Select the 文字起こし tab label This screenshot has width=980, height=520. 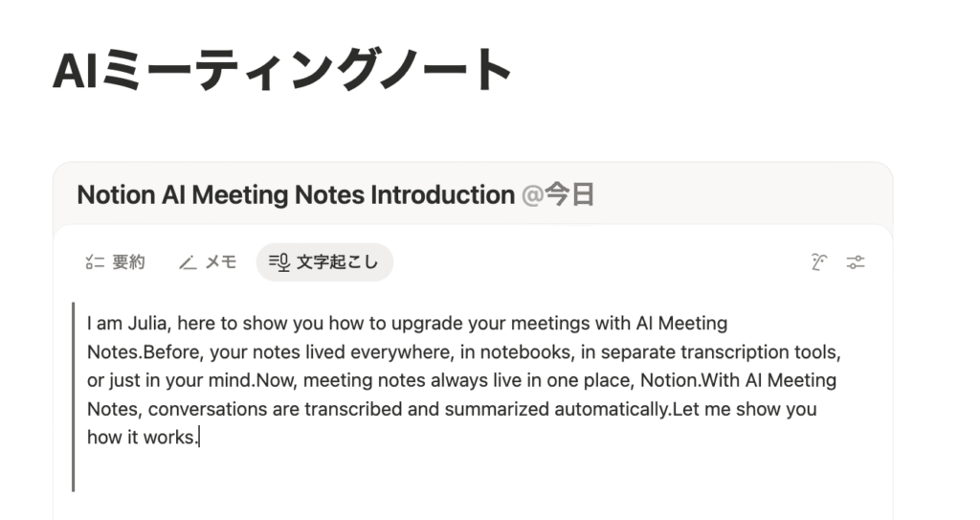click(x=337, y=262)
